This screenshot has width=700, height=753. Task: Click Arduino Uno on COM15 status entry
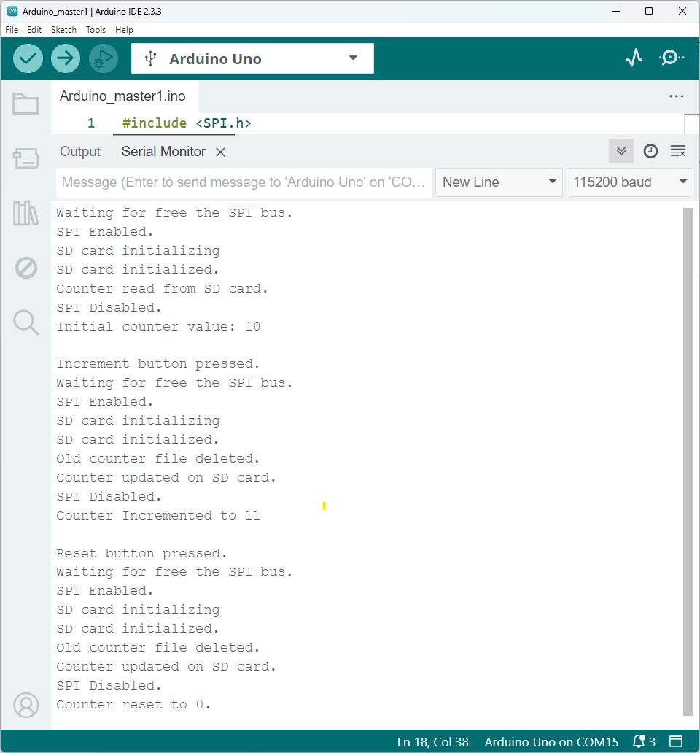click(x=551, y=742)
